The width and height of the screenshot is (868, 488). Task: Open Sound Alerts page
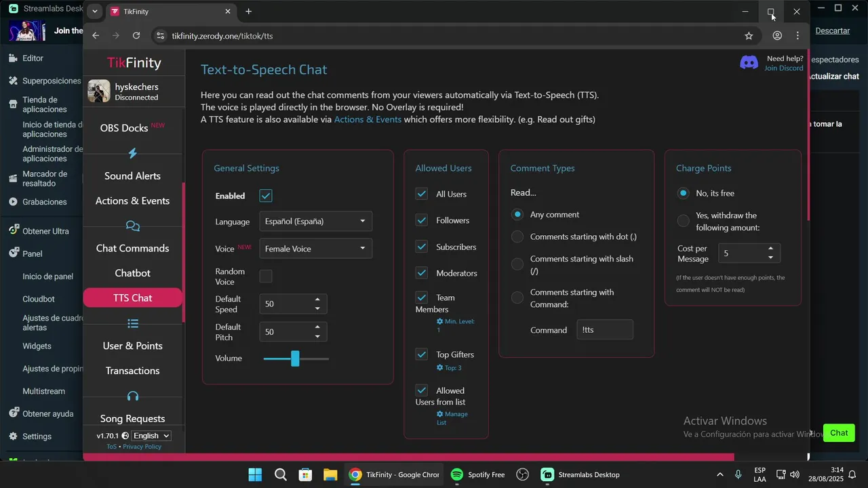click(x=133, y=176)
